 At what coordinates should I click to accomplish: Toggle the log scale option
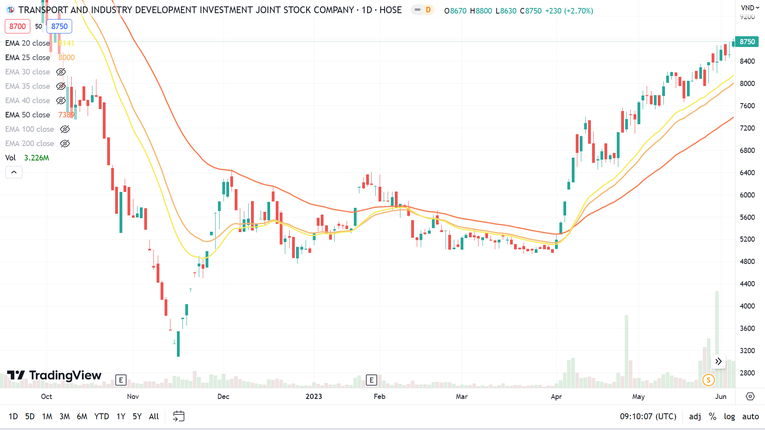[729, 416]
